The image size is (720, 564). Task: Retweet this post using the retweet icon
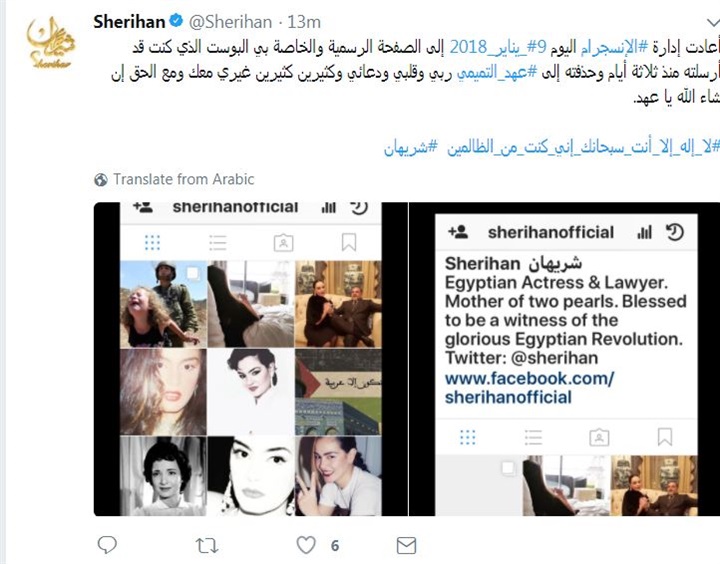(x=207, y=546)
